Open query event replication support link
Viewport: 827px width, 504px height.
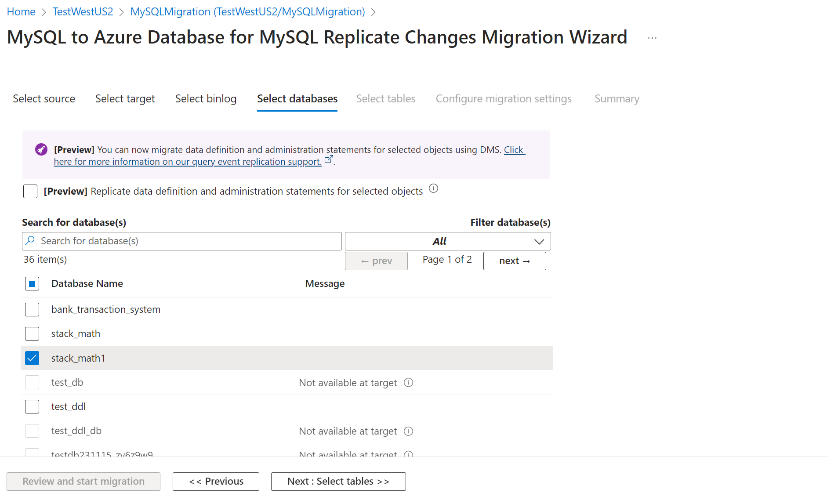[x=188, y=162]
